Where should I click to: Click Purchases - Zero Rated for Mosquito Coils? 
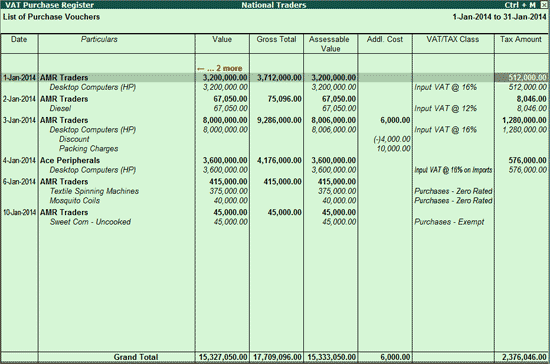pyautogui.click(x=453, y=201)
